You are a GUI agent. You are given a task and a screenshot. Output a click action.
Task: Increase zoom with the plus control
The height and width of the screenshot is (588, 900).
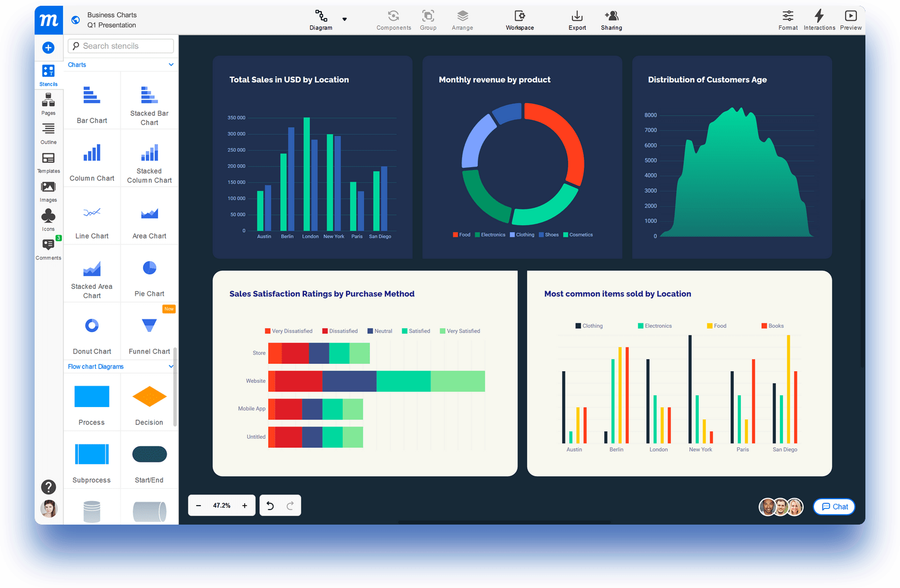(x=245, y=505)
